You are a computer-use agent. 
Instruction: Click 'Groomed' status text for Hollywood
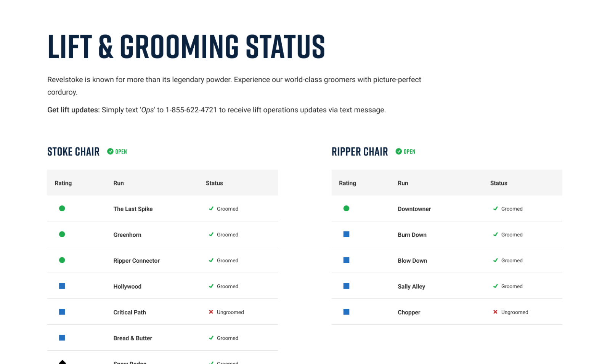pyautogui.click(x=228, y=286)
